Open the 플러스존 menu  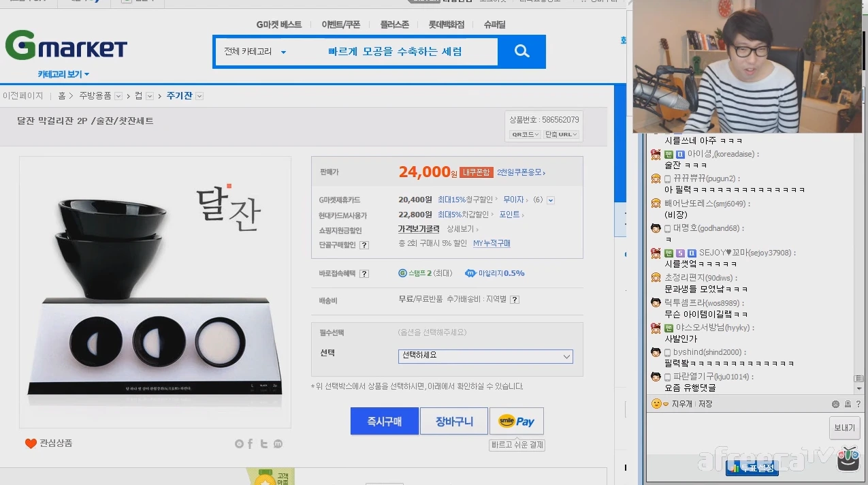395,25
